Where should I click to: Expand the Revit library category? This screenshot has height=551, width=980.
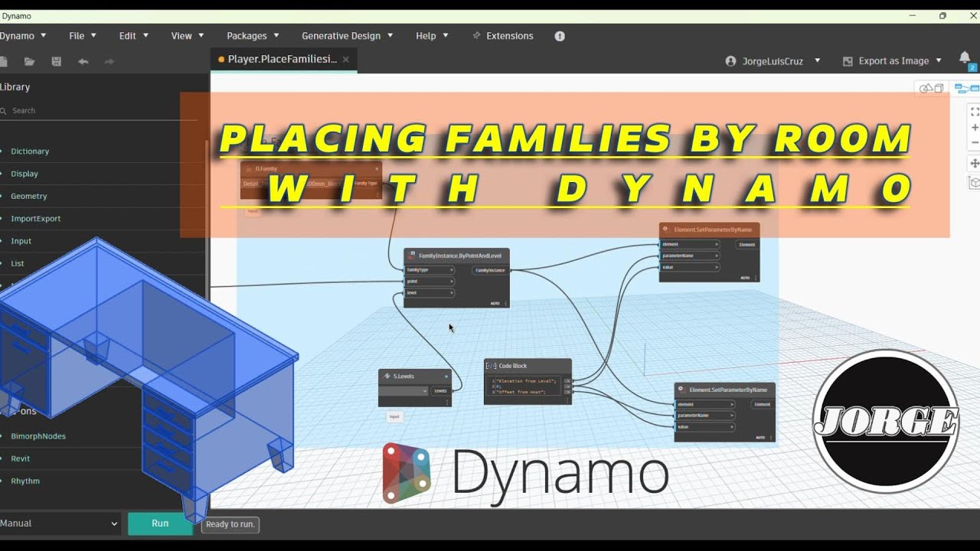tap(20, 458)
